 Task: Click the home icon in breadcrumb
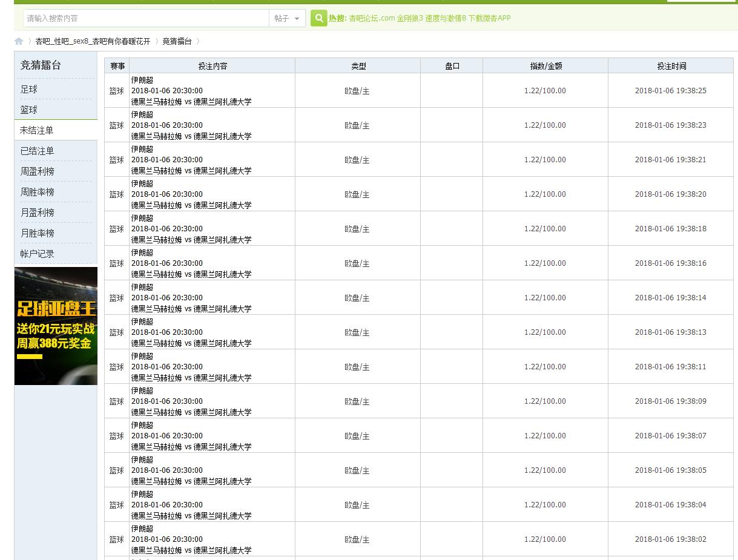(19, 41)
